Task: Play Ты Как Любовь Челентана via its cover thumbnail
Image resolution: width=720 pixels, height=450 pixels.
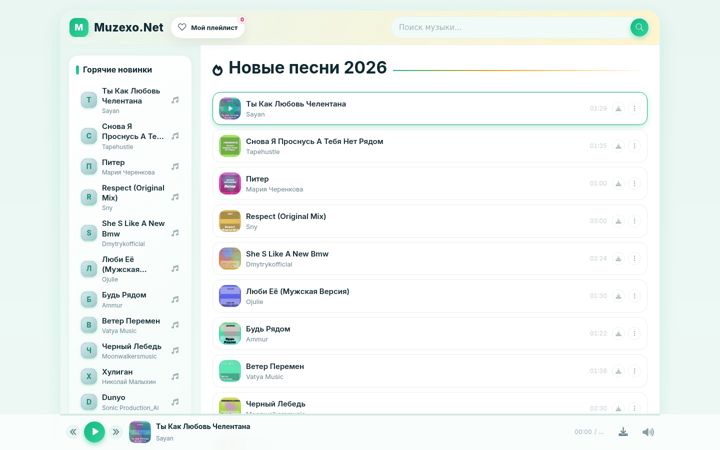Action: click(x=230, y=109)
